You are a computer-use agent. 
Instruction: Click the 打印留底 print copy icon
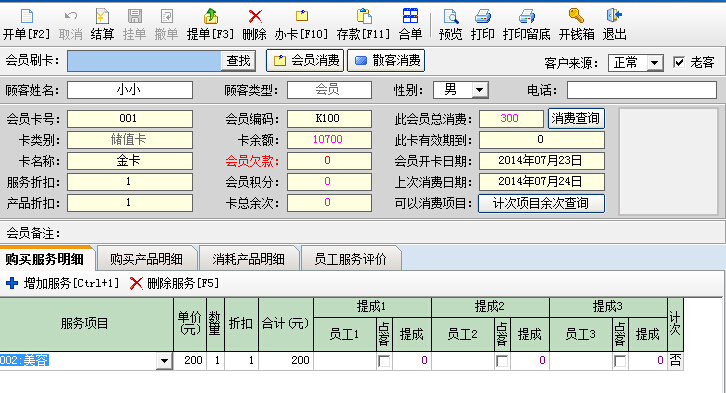[x=526, y=17]
